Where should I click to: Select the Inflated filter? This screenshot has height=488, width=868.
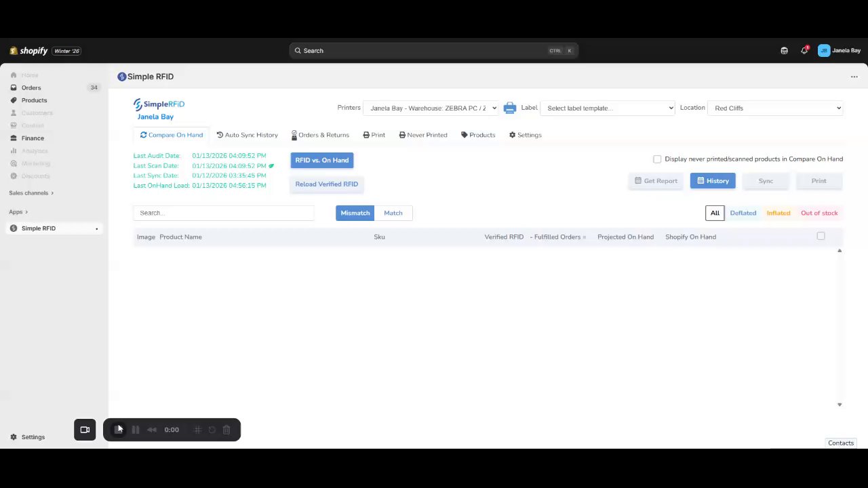pyautogui.click(x=778, y=213)
